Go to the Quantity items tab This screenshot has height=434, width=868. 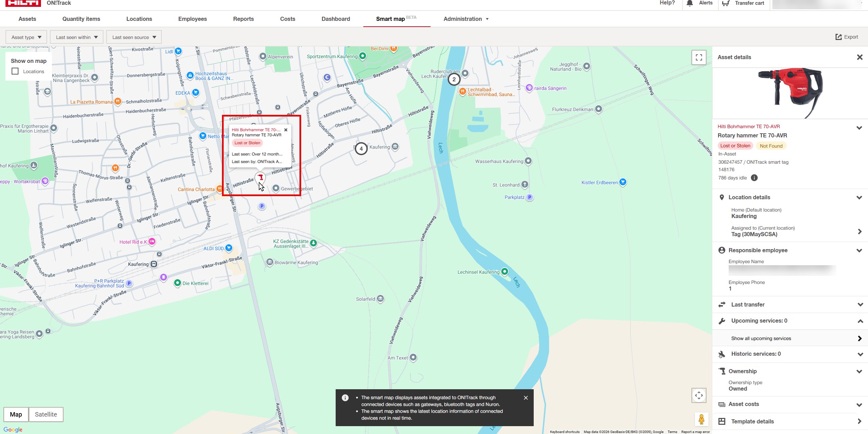point(81,19)
